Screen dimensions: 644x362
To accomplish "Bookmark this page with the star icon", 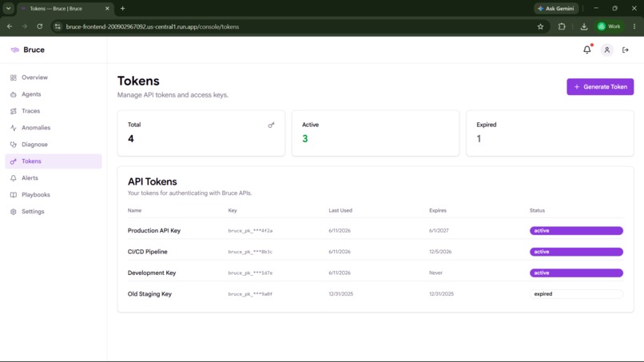I will (x=540, y=26).
